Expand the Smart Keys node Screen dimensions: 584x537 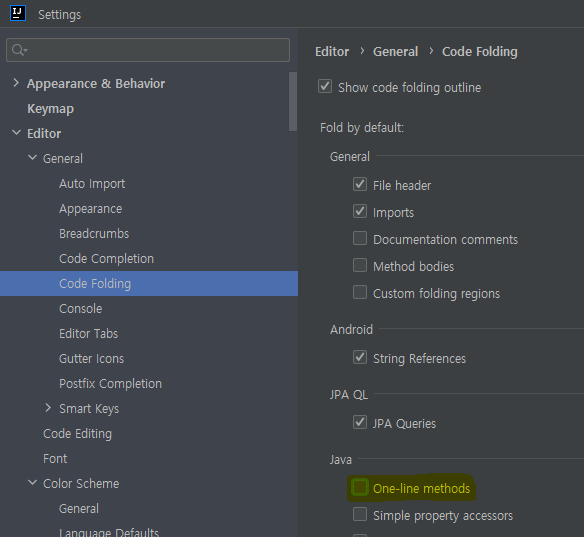pyautogui.click(x=48, y=408)
